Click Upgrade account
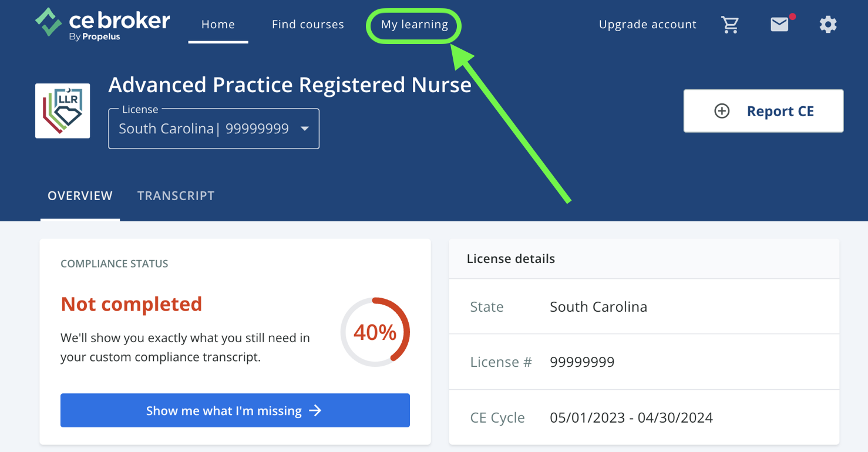868x452 pixels. click(647, 24)
